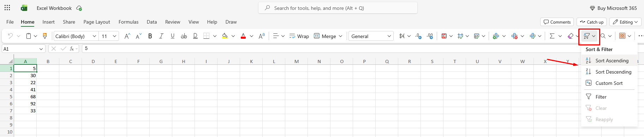Viewport: 644px width, 137px height.
Task: Click the Undo arrow
Action: click(10, 36)
